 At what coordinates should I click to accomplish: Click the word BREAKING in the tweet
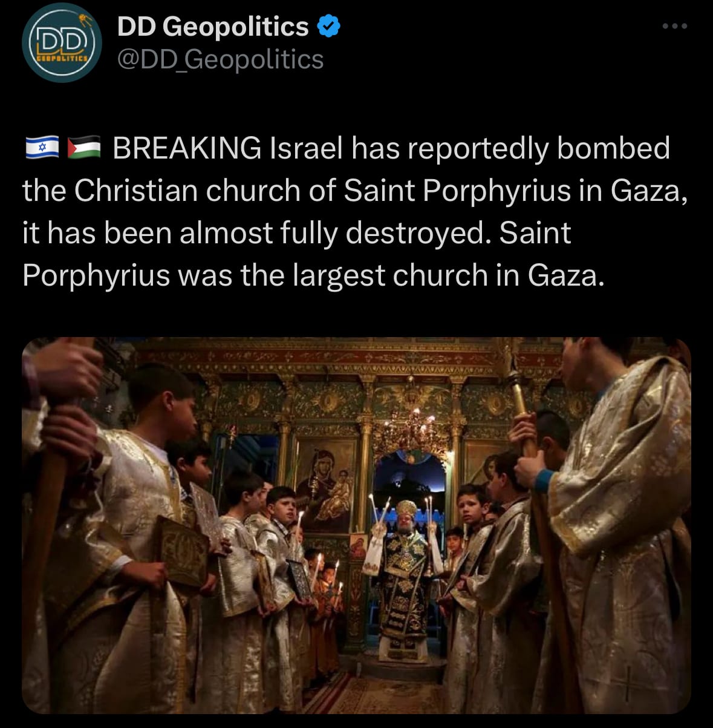point(187,148)
